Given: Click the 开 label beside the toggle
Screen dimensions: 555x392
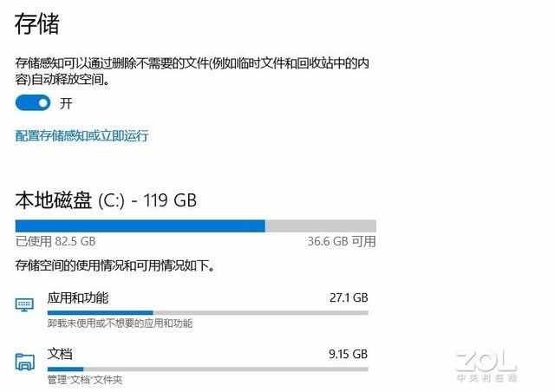Looking at the screenshot, I should pyautogui.click(x=66, y=103).
